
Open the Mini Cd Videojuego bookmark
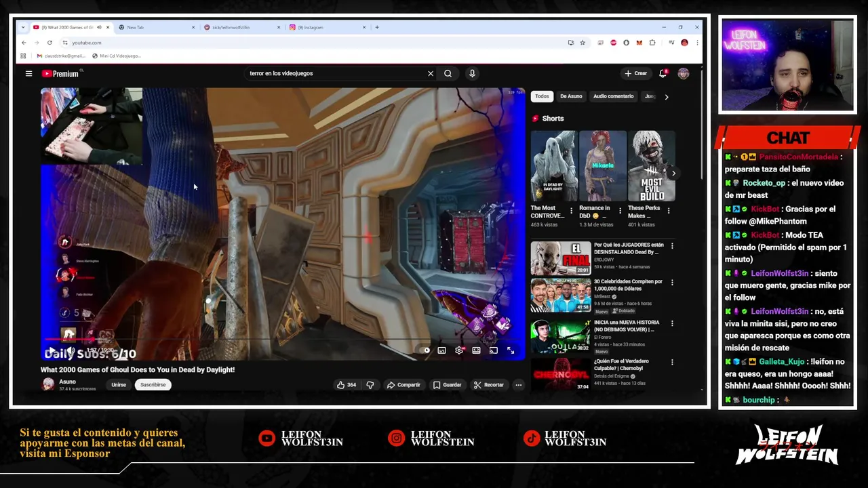(x=116, y=56)
